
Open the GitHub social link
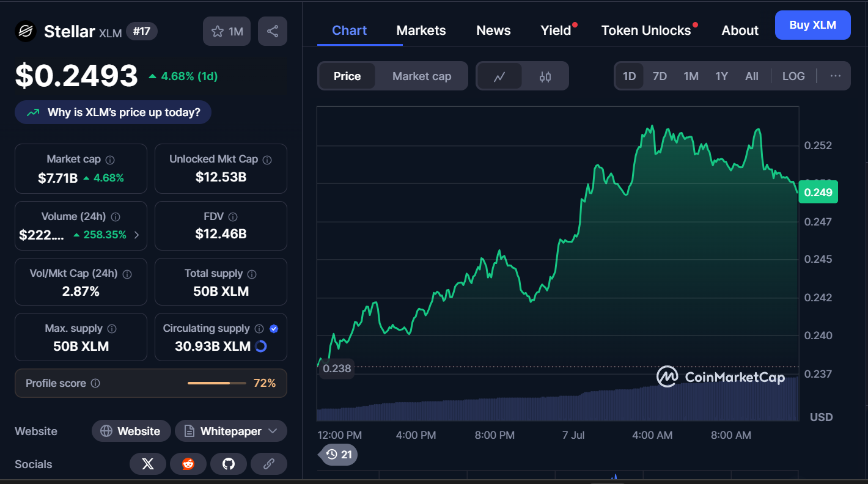pos(228,464)
